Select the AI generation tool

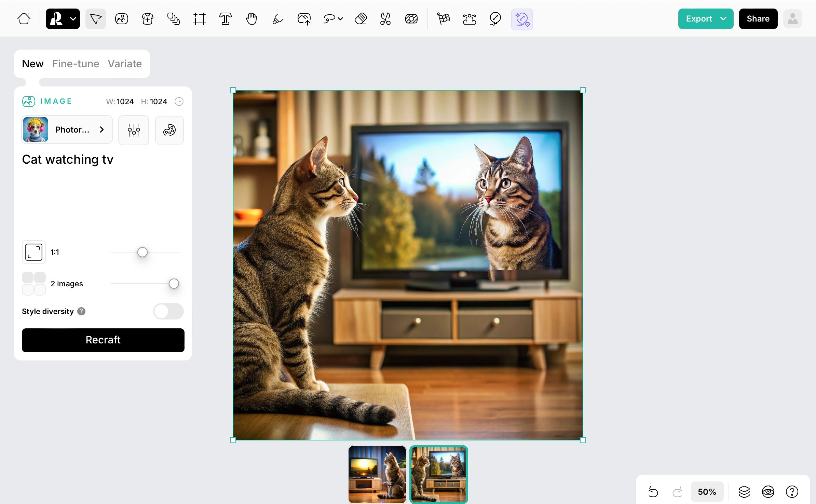(x=521, y=19)
